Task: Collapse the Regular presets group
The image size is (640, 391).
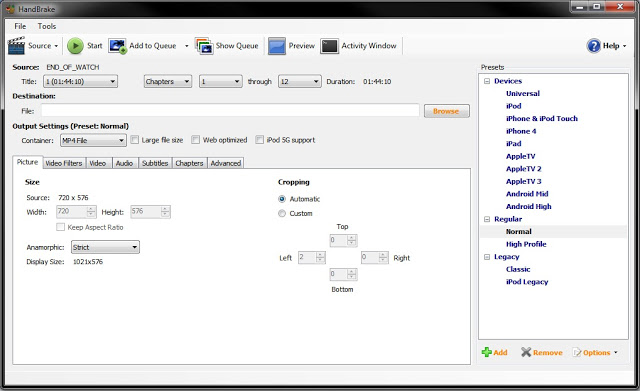Action: click(x=487, y=219)
